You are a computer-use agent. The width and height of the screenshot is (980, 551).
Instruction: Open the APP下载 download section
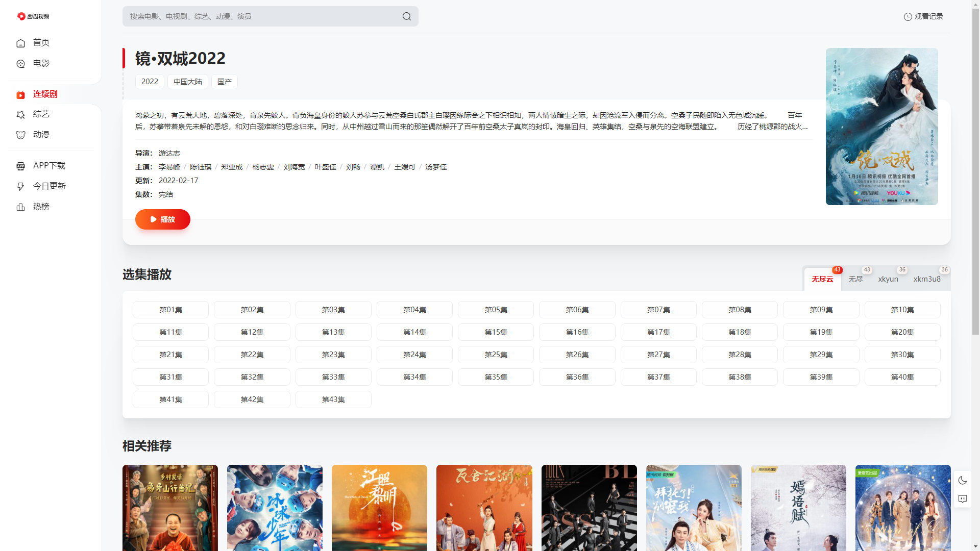tap(49, 165)
